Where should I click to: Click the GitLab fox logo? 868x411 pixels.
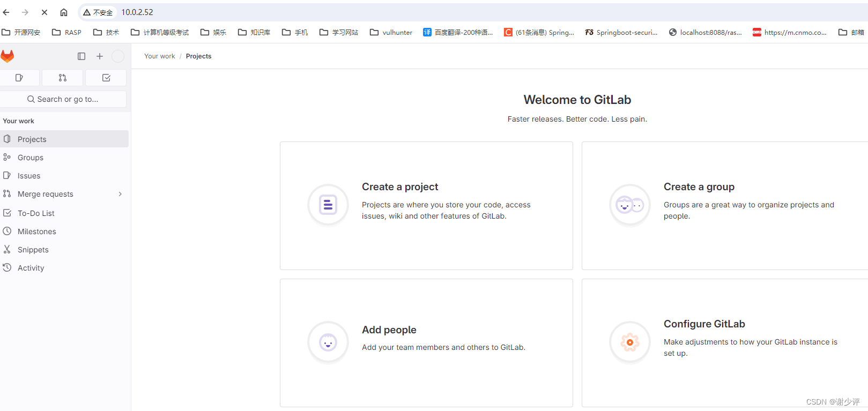pos(8,56)
